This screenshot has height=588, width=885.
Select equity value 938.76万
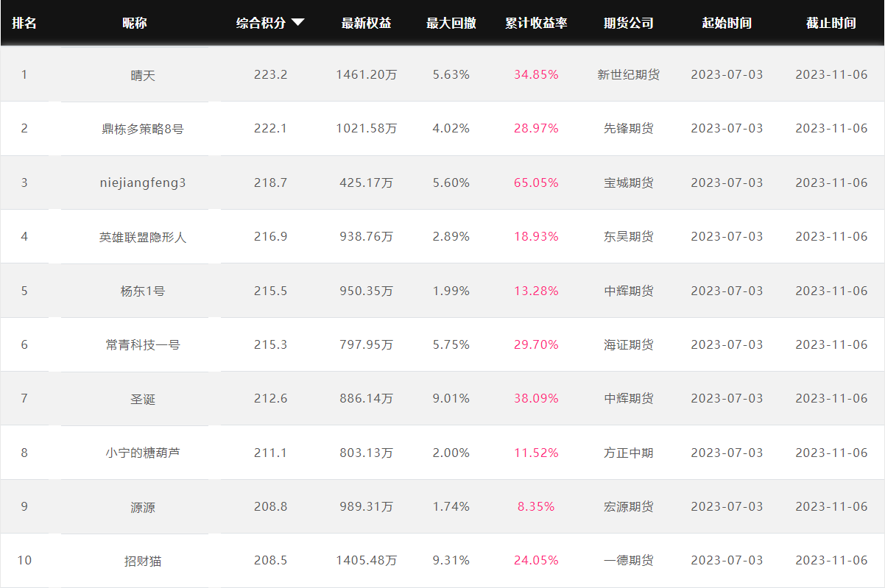(367, 236)
